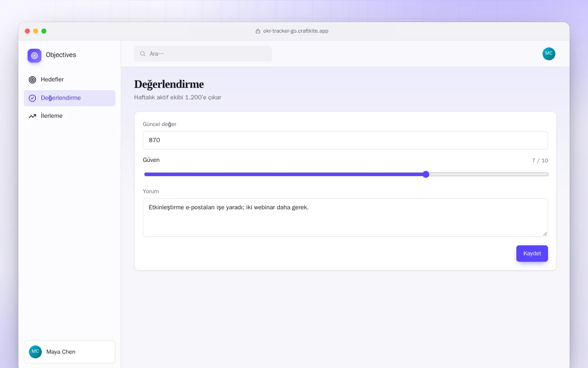Open the Hedefler menu item
The image size is (588, 368).
coord(69,80)
